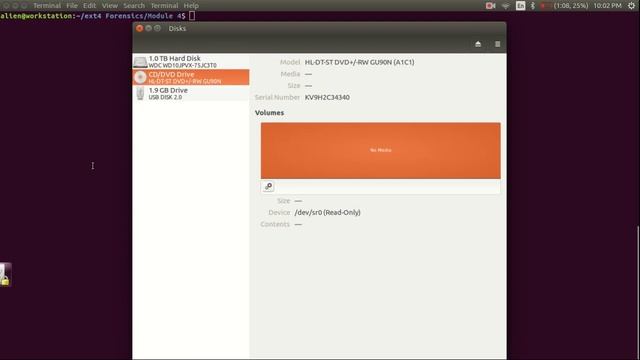The image size is (640, 360).
Task: Open the Terminal application menu
Action: pyautogui.click(x=47, y=6)
